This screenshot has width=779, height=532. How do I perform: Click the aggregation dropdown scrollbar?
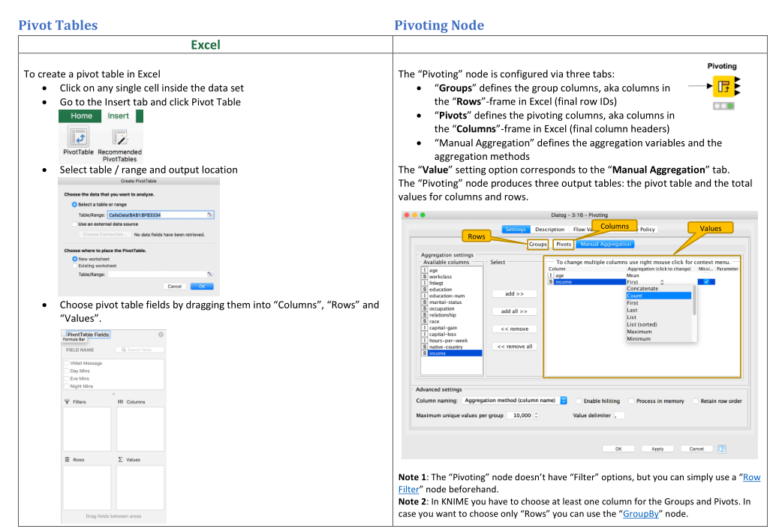click(x=694, y=301)
